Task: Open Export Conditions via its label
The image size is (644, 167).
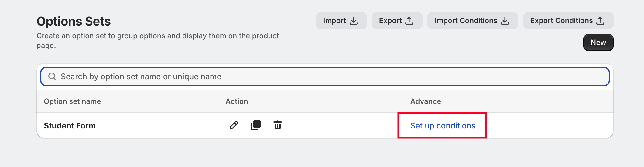Action: 561,21
